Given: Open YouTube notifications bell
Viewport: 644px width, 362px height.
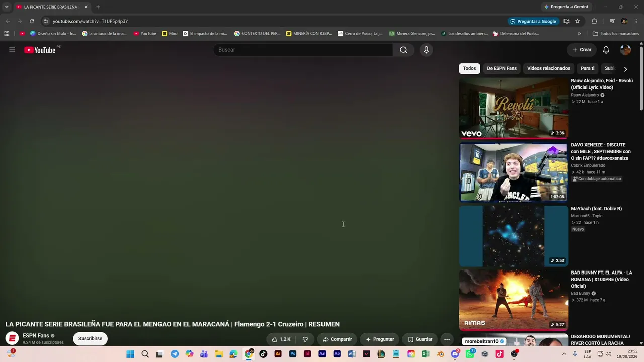Looking at the screenshot, I should pos(606,50).
